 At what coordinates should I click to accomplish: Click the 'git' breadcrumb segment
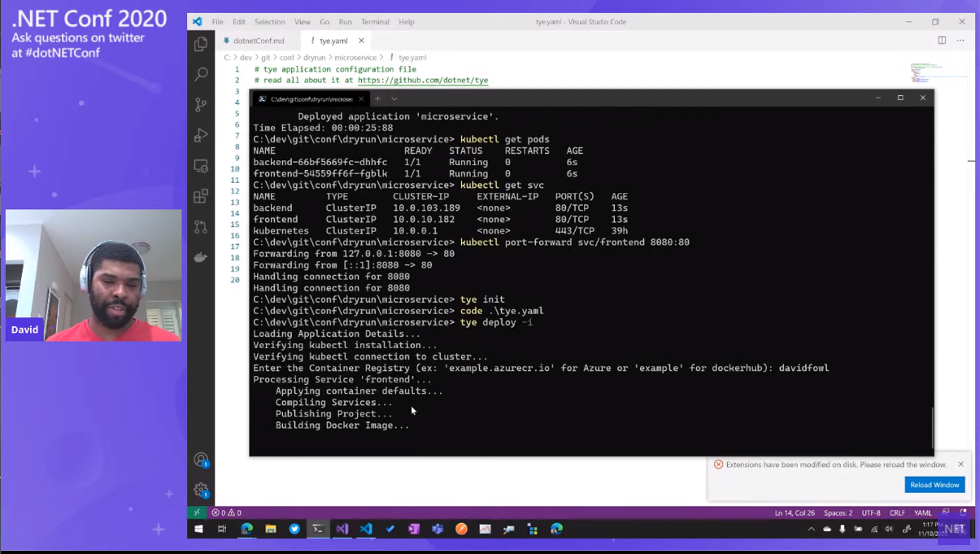click(x=266, y=58)
